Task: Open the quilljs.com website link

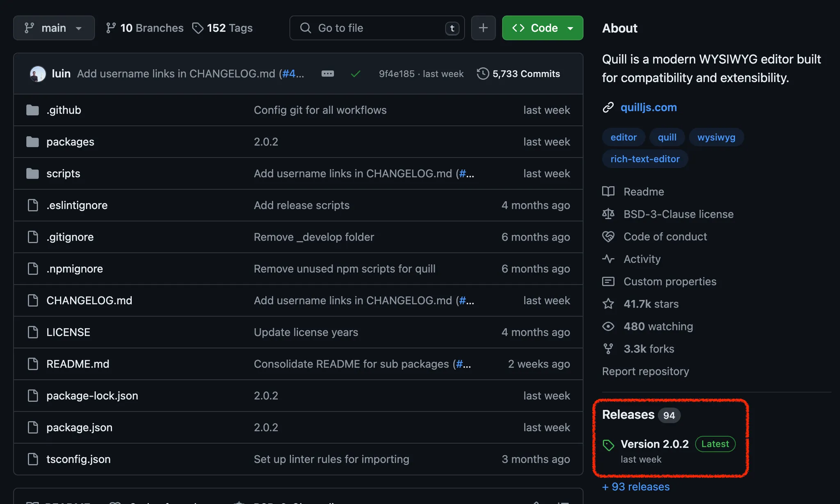Action: 648,107
